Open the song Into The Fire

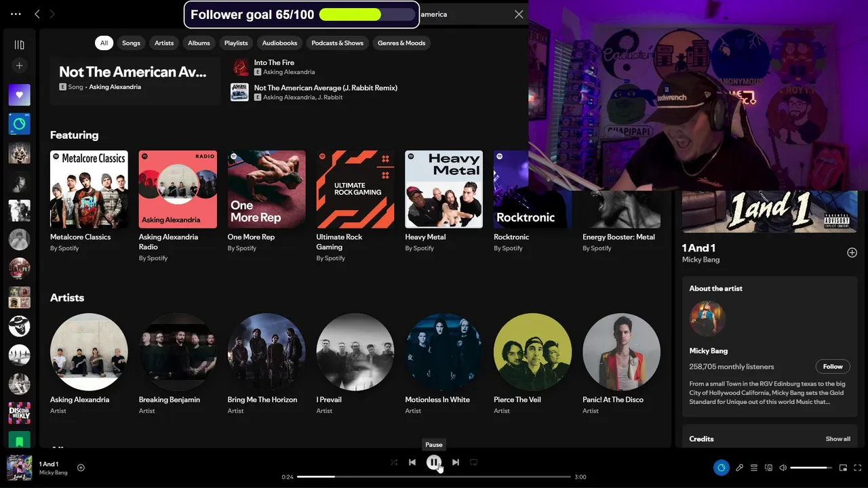coord(274,62)
